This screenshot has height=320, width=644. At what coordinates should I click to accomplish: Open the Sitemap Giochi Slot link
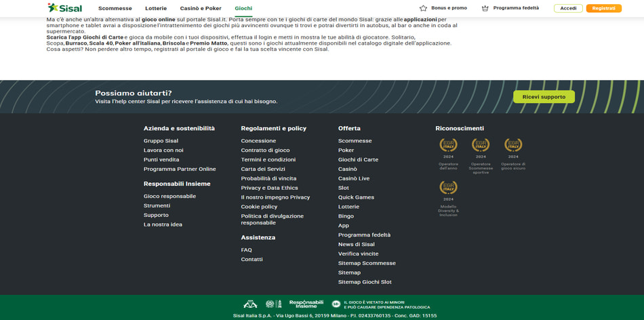(x=365, y=283)
